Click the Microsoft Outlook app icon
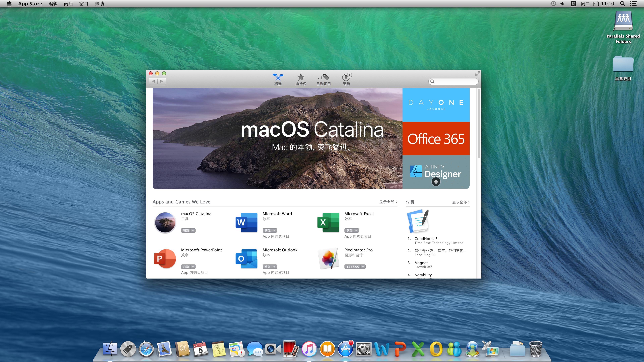 coord(247,259)
